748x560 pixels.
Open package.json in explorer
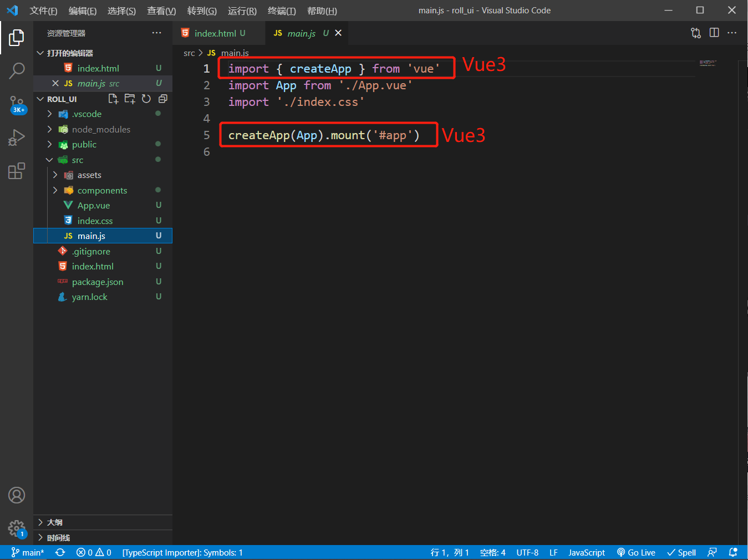(x=103, y=282)
